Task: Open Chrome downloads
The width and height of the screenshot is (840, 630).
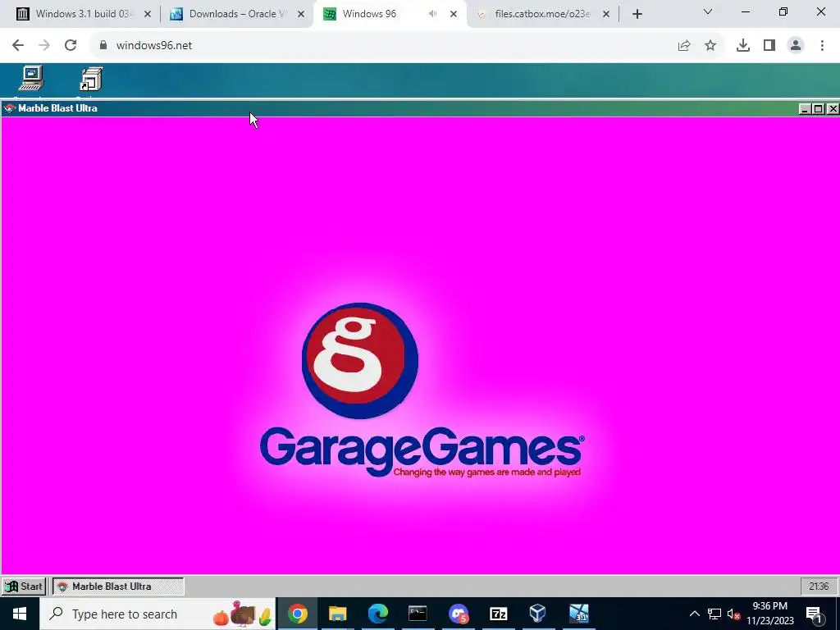Action: click(x=743, y=45)
